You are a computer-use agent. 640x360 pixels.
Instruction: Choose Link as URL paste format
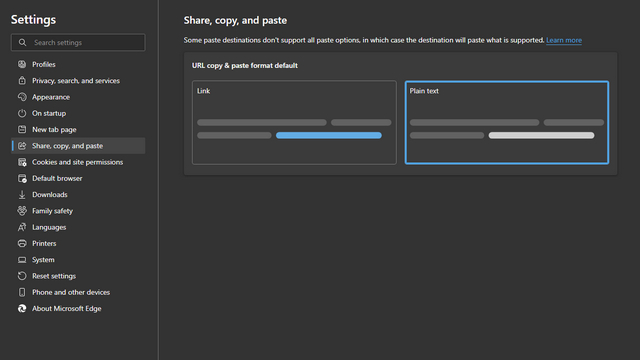tap(294, 122)
